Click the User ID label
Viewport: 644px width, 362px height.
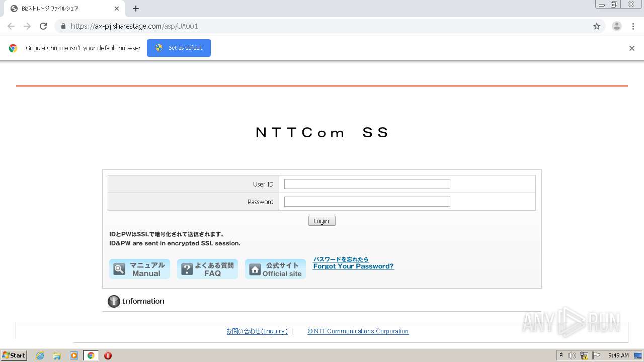263,185
